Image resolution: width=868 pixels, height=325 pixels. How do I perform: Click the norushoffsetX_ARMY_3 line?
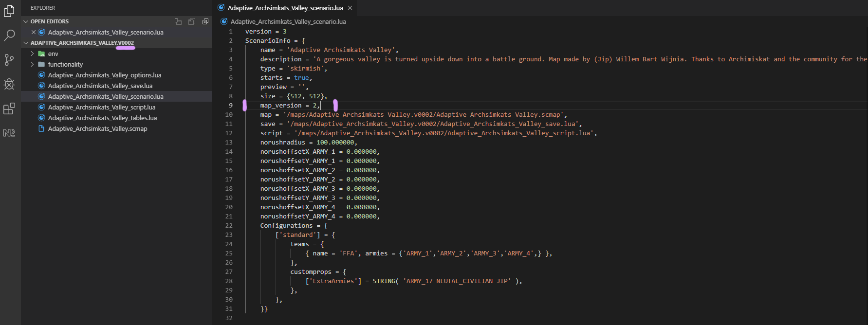tap(320, 188)
